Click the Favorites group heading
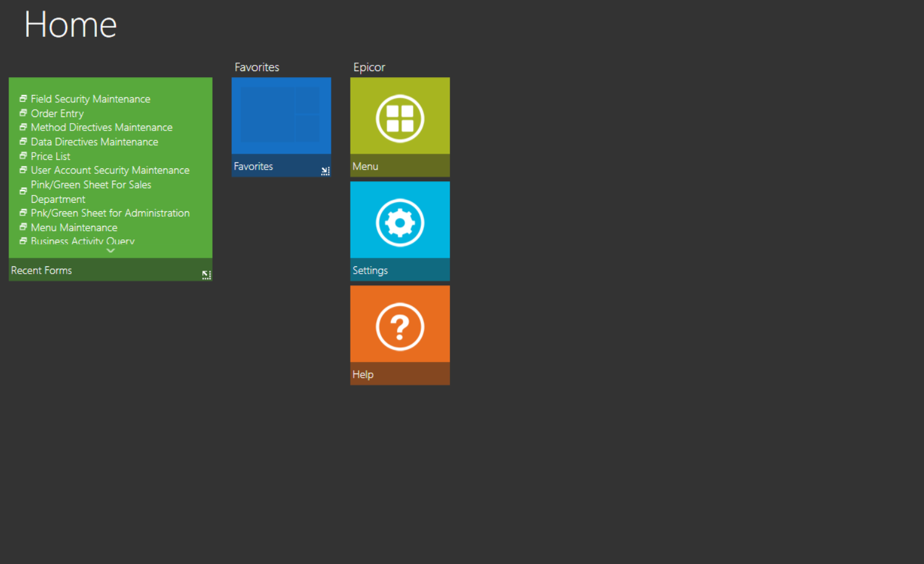The height and width of the screenshot is (564, 924). tap(257, 67)
